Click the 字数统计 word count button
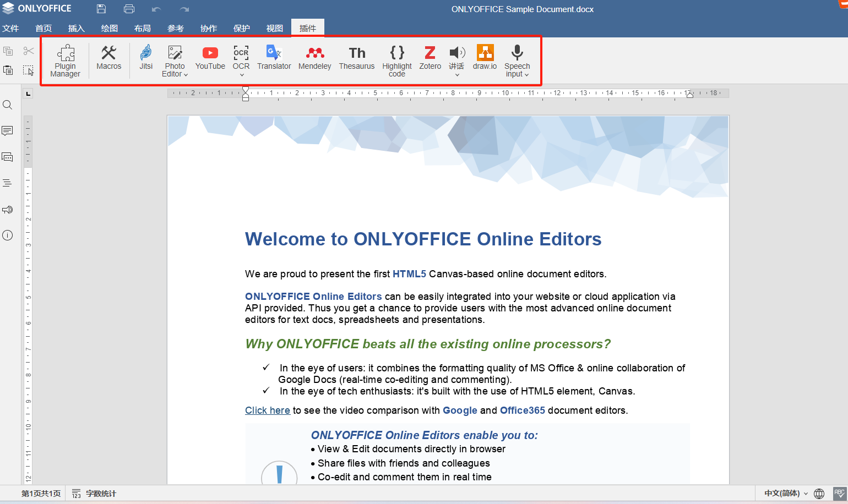848x504 pixels. tap(94, 494)
